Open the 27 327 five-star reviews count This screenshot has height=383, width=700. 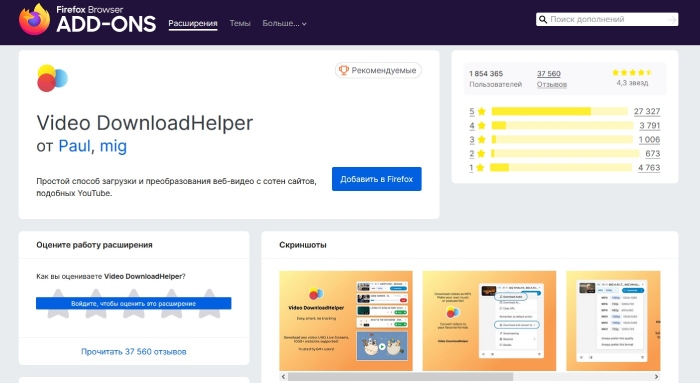pyautogui.click(x=646, y=111)
